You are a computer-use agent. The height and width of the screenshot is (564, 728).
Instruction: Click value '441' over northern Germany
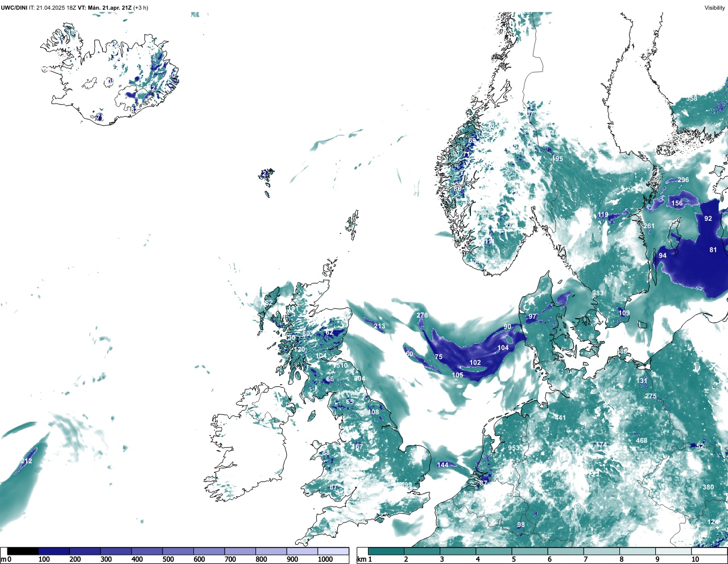(x=560, y=418)
